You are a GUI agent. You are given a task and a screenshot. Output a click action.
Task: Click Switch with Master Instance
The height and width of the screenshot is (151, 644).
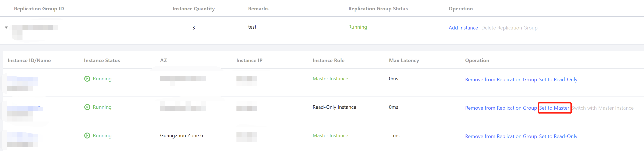pos(602,108)
